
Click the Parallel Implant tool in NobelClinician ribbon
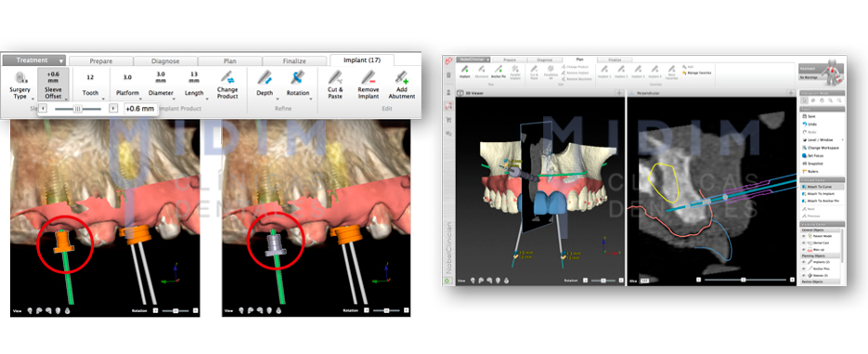pos(515,72)
